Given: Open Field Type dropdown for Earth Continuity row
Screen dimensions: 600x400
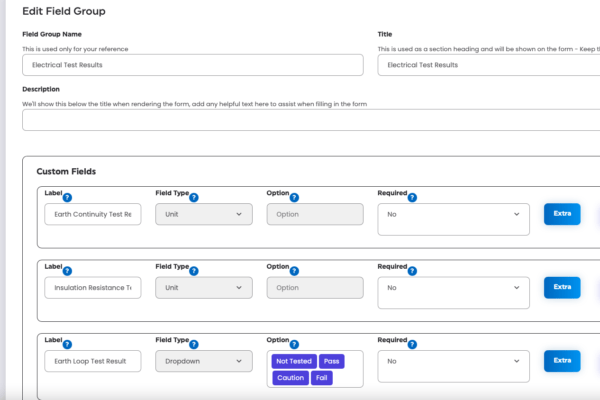Looking at the screenshot, I should (204, 214).
